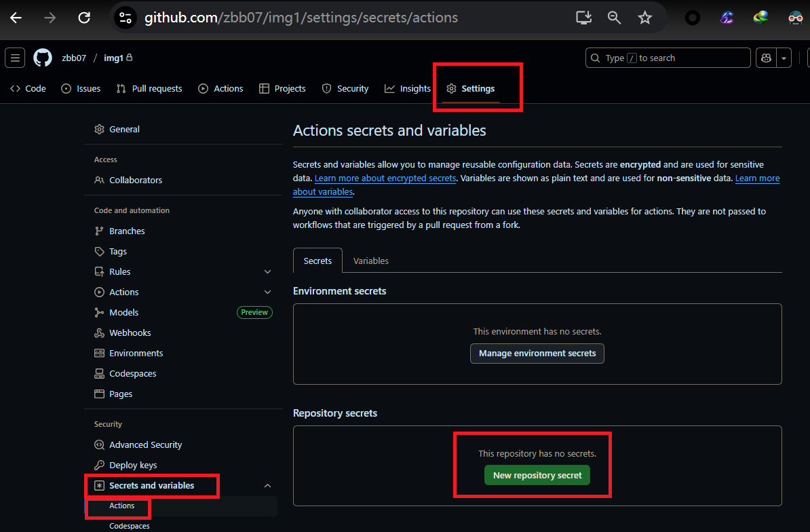
Task: Click the Preview badge beside Models
Action: (254, 313)
